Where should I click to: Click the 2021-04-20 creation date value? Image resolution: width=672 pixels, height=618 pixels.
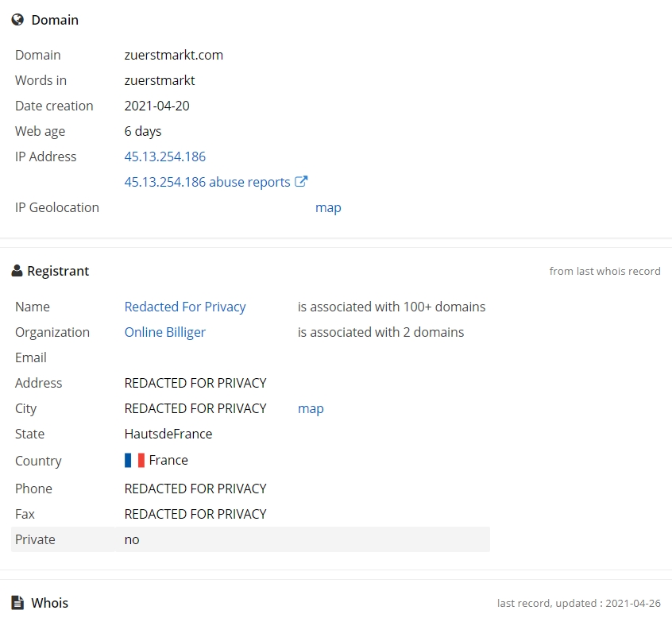point(156,106)
